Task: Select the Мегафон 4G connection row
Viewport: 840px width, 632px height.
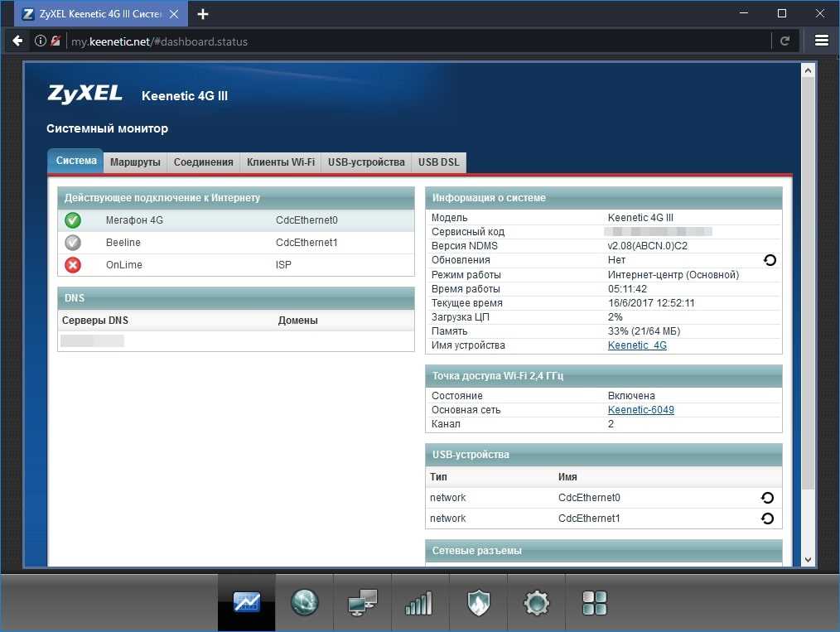Action: tap(236, 220)
